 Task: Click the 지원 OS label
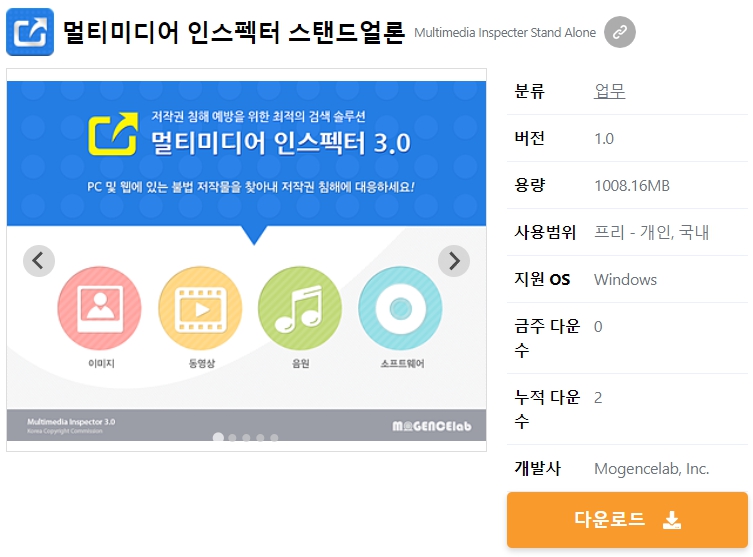click(x=542, y=279)
